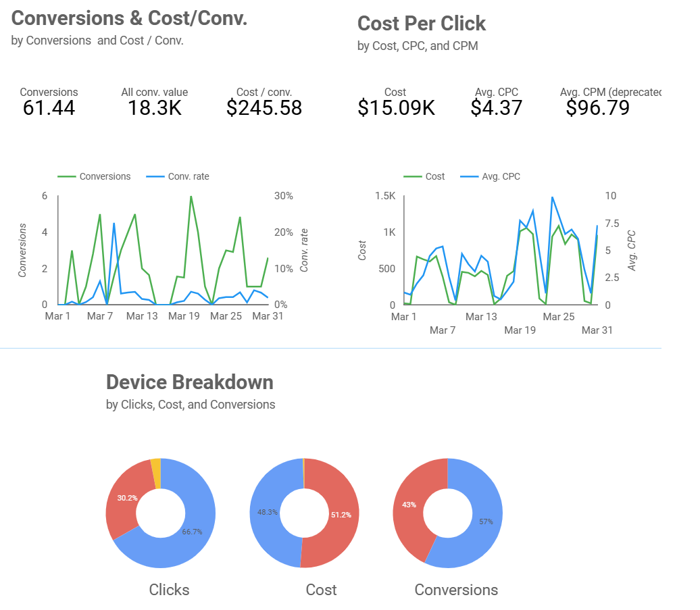700x610 pixels.
Task: Select the All conv. value scorecard 18.3K
Action: (155, 107)
